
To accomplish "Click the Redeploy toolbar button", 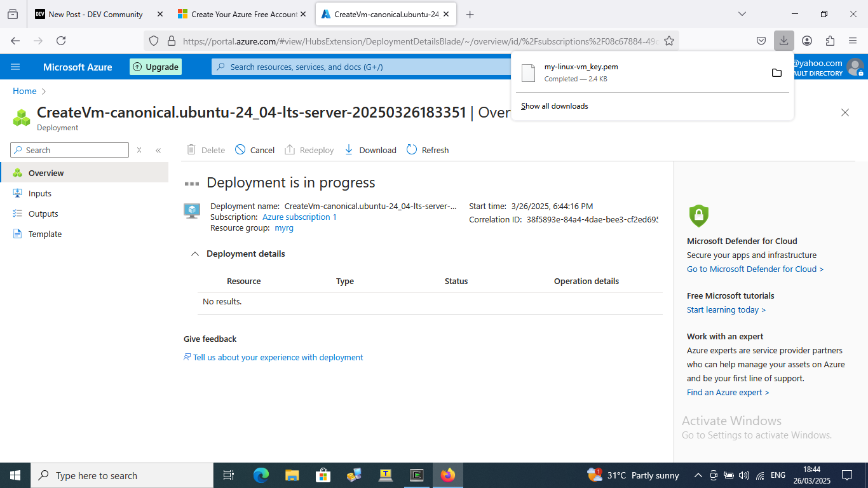I will (309, 150).
